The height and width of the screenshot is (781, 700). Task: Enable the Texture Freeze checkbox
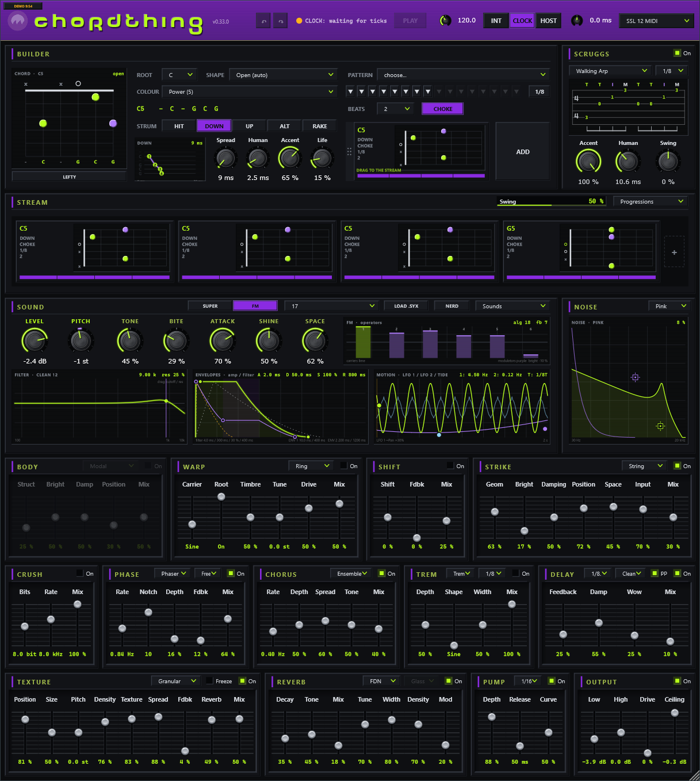point(209,681)
